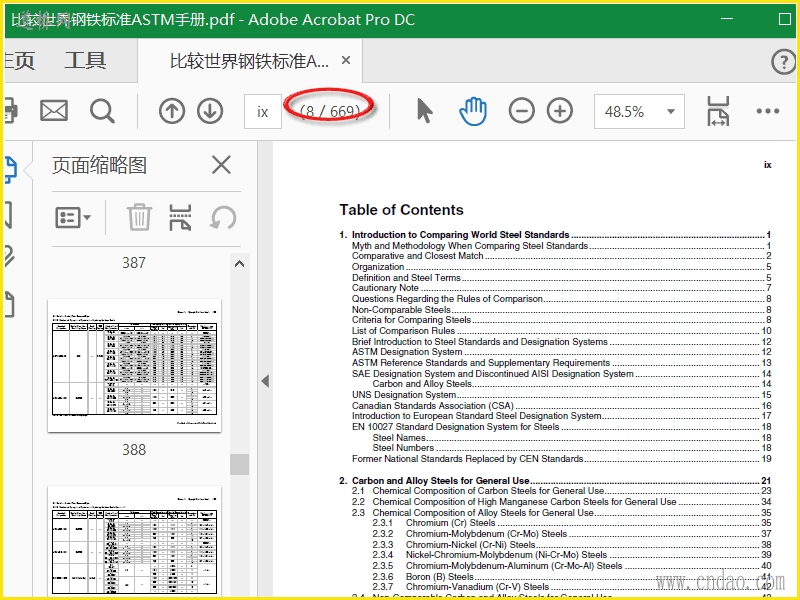The height and width of the screenshot is (600, 800).
Task: Click 'Comparative and Closest Match' contents entry
Action: click(x=561, y=256)
